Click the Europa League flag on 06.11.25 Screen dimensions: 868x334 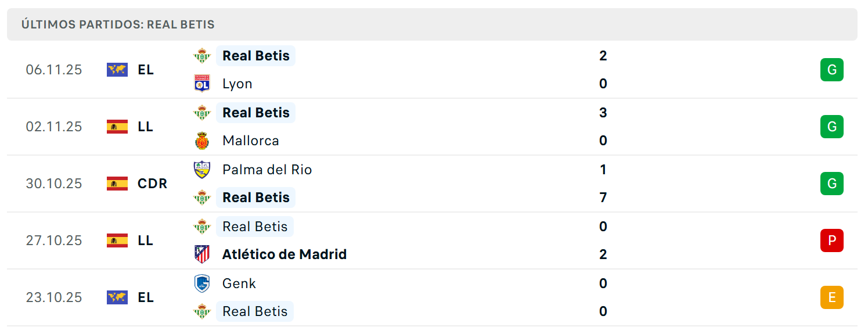[x=117, y=70]
